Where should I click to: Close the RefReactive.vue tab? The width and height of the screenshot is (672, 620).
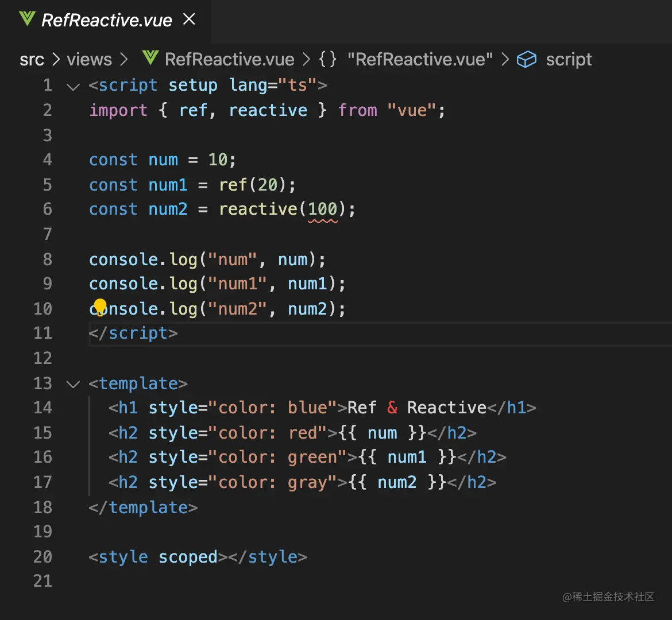[189, 20]
